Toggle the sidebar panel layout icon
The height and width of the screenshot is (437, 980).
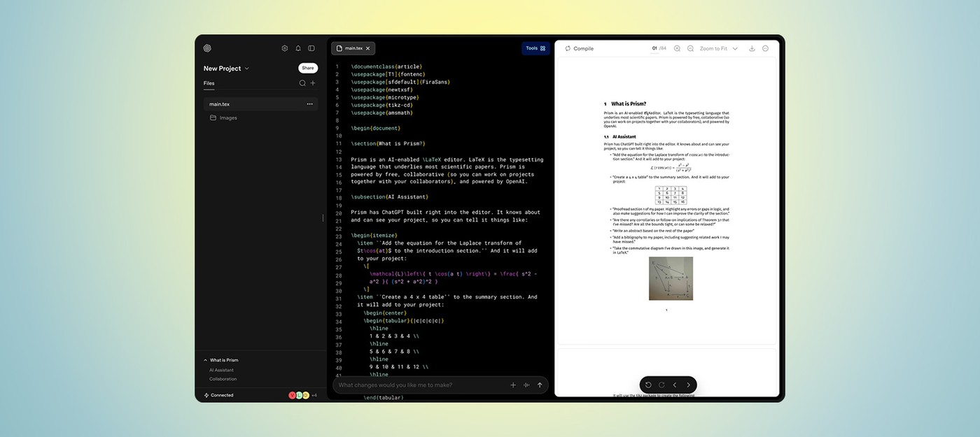(x=311, y=48)
